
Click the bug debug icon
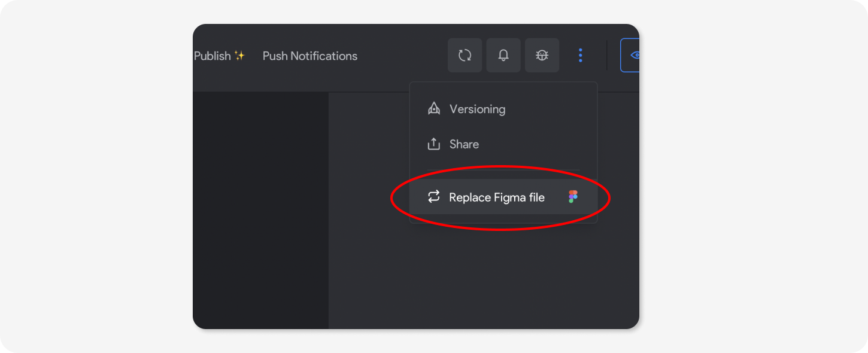click(542, 56)
